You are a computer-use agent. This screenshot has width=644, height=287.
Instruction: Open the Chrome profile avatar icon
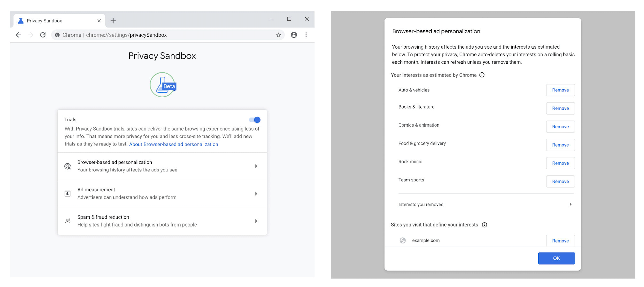[294, 35]
